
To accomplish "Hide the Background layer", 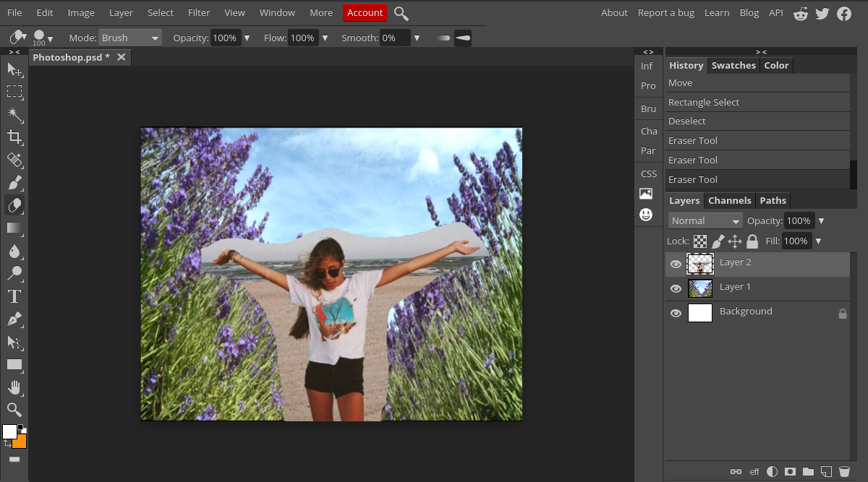I will [676, 314].
